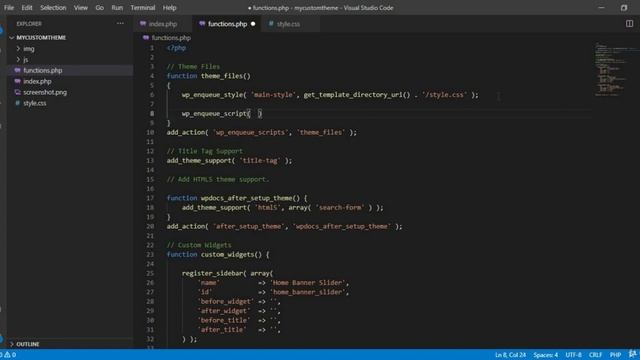Click inside wp_enqueue_script parentheses
The width and height of the screenshot is (640, 360).
[255, 114]
